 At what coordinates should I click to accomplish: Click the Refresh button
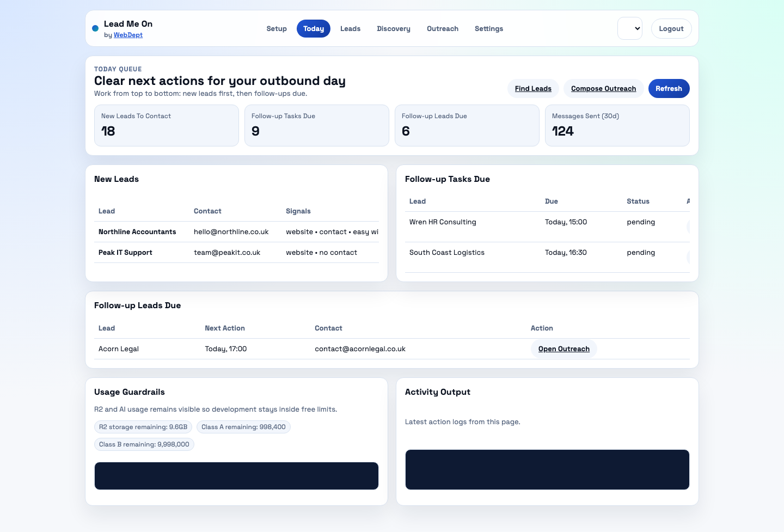669,89
